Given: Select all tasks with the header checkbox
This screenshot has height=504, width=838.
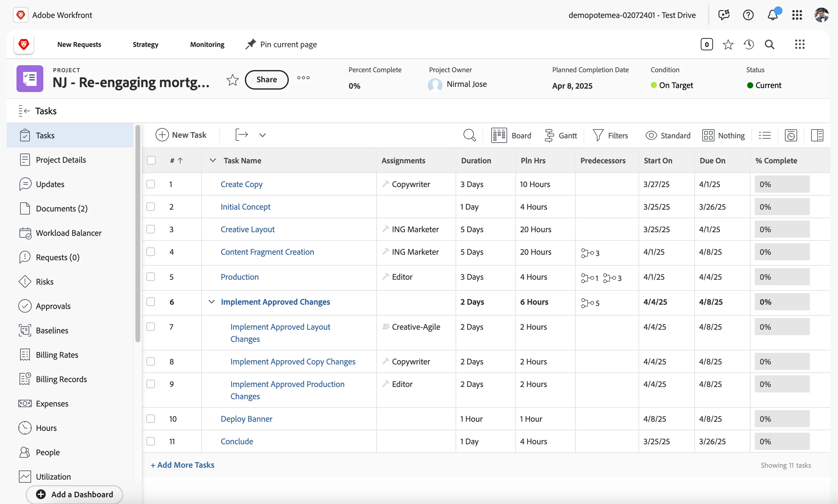Looking at the screenshot, I should click(151, 160).
